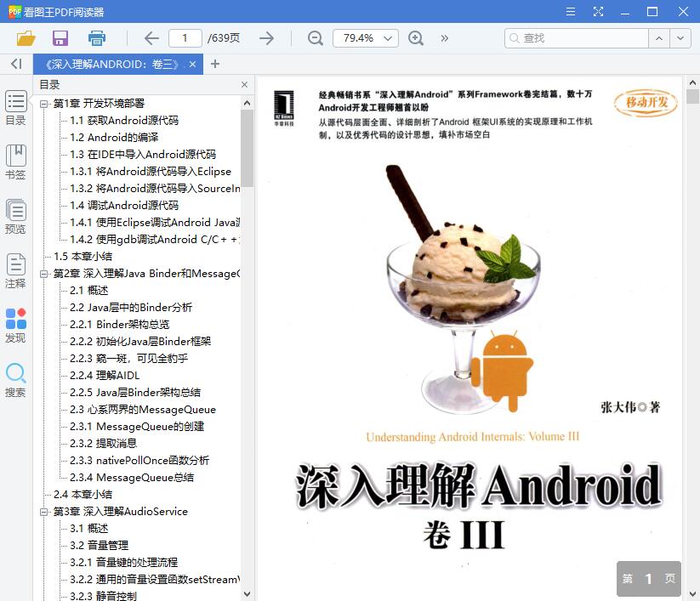Open a PDF file with the folder icon

click(x=26, y=38)
